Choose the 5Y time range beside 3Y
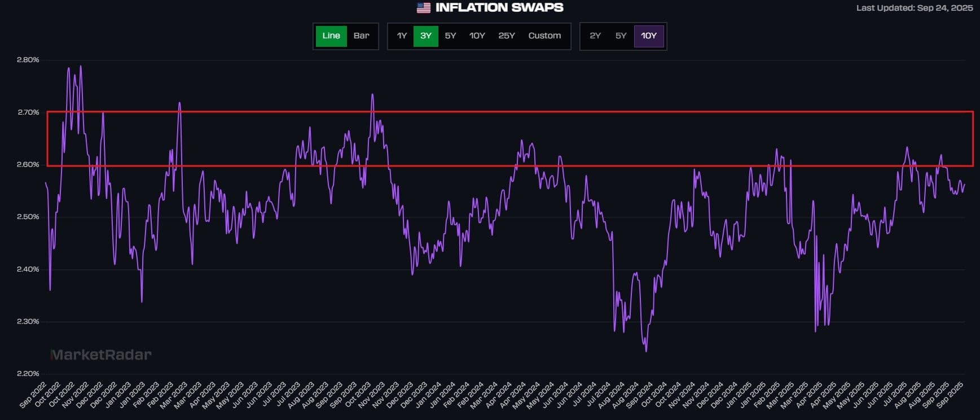 [450, 36]
